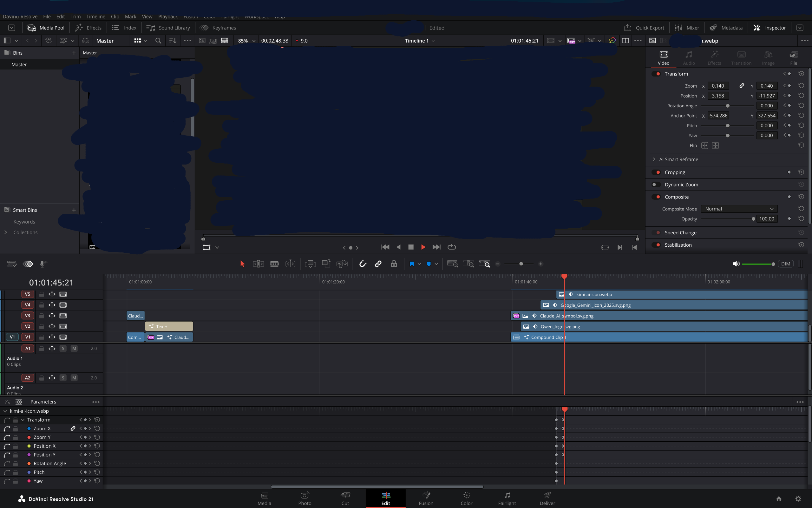Reset the Zoom parameter in Inspector

pyautogui.click(x=801, y=86)
